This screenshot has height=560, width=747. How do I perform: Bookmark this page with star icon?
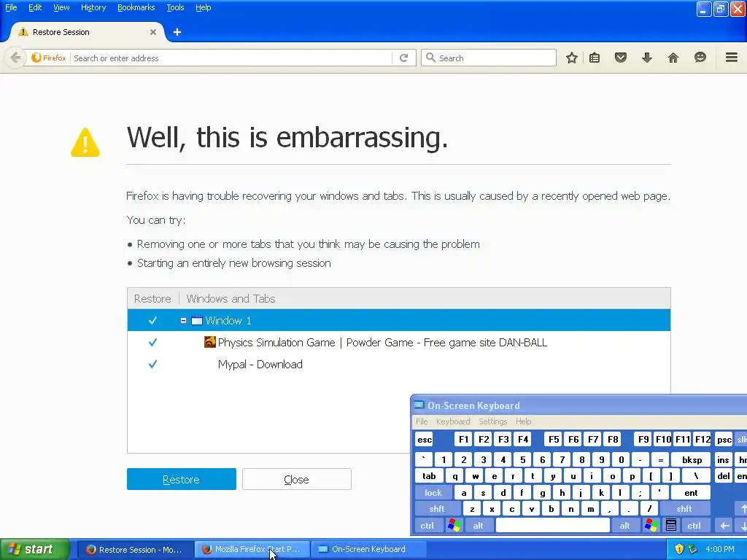572,58
